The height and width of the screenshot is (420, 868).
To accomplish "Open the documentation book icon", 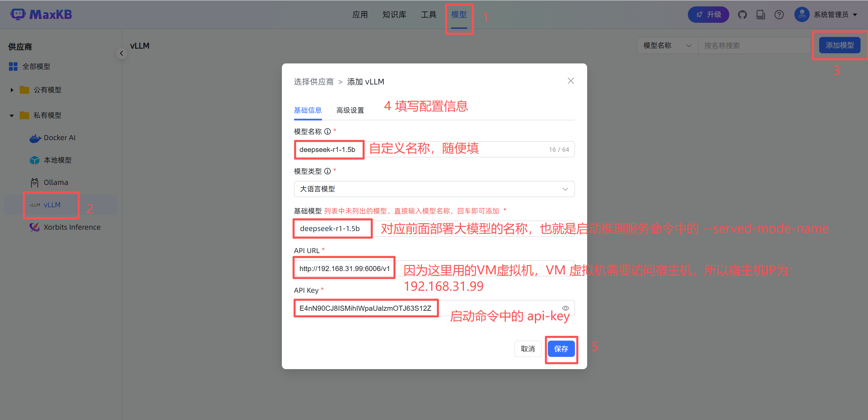I will (x=760, y=15).
